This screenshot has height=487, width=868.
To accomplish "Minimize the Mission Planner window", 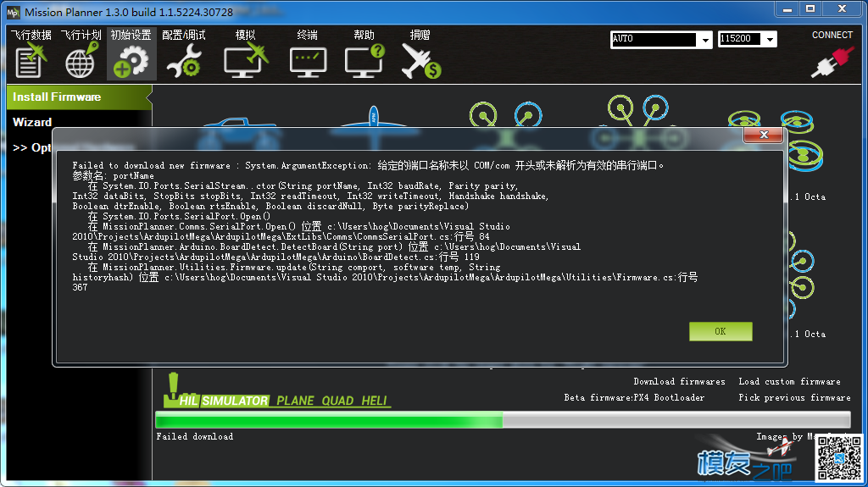I will pos(787,8).
